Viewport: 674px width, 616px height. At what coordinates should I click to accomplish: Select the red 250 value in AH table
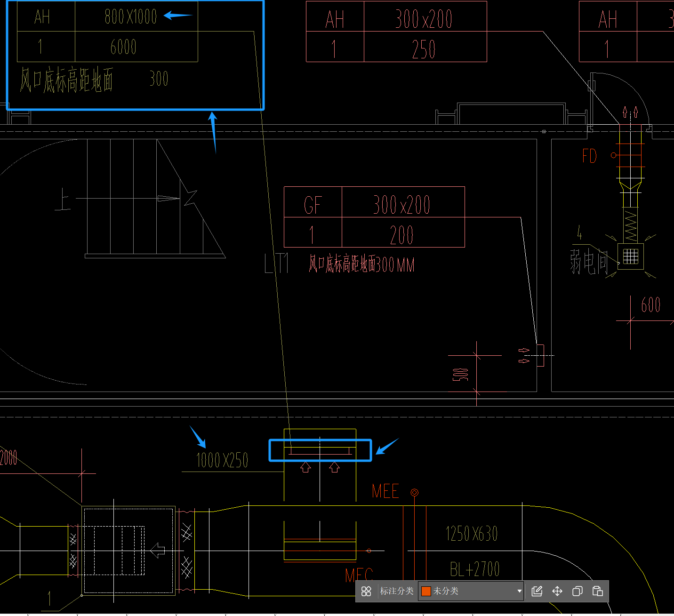(x=424, y=49)
